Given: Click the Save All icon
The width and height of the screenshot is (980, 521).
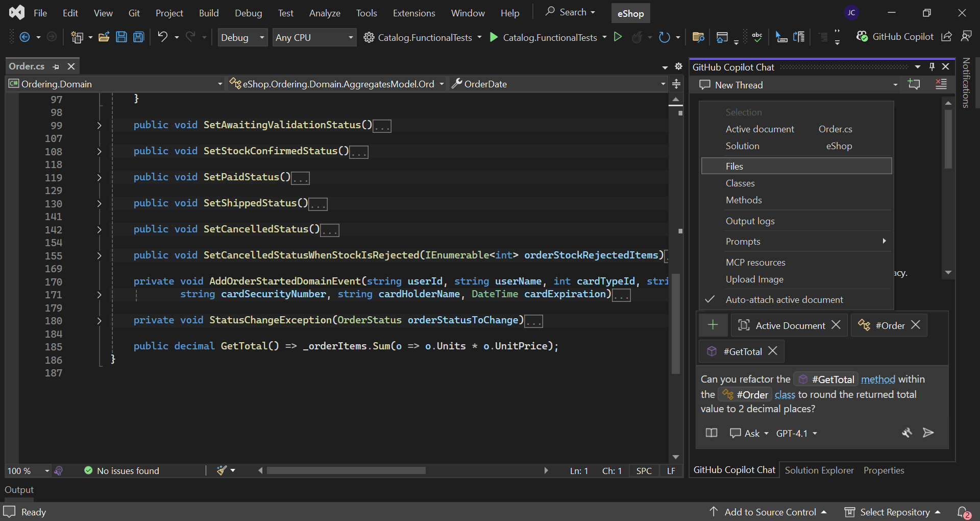Looking at the screenshot, I should (x=138, y=37).
